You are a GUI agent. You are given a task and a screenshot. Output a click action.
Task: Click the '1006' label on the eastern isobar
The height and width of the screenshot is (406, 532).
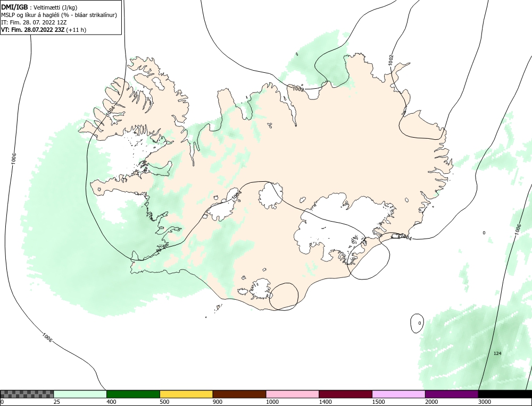(517, 229)
